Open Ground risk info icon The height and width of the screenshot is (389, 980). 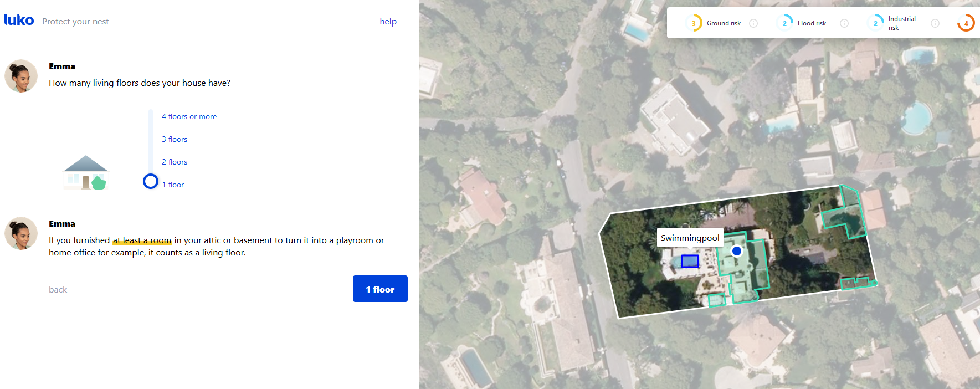753,23
